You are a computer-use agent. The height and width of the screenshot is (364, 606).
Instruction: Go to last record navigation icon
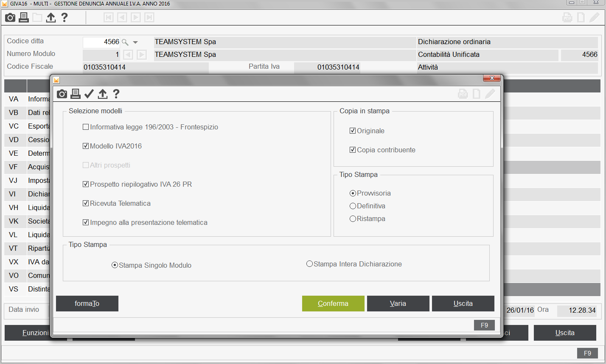tap(149, 17)
